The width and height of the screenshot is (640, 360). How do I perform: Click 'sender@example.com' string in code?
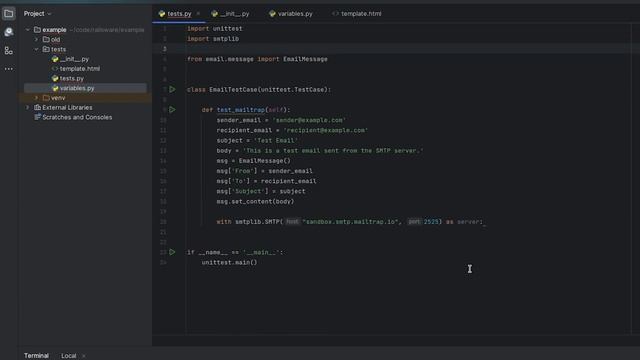click(x=309, y=120)
